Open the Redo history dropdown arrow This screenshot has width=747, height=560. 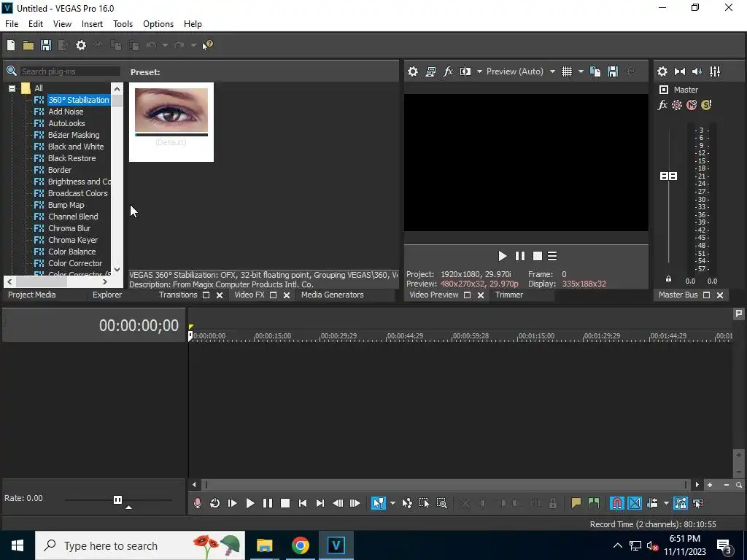[193, 45]
